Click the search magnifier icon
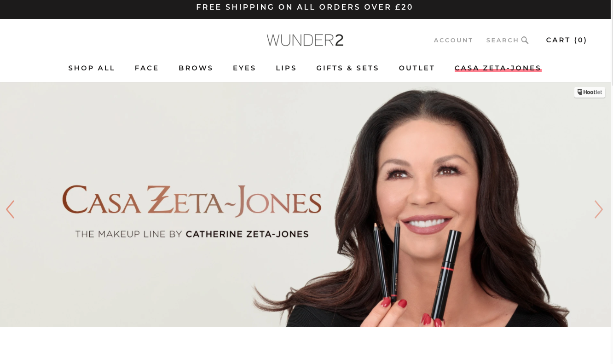This screenshot has width=613, height=364. pyautogui.click(x=525, y=40)
